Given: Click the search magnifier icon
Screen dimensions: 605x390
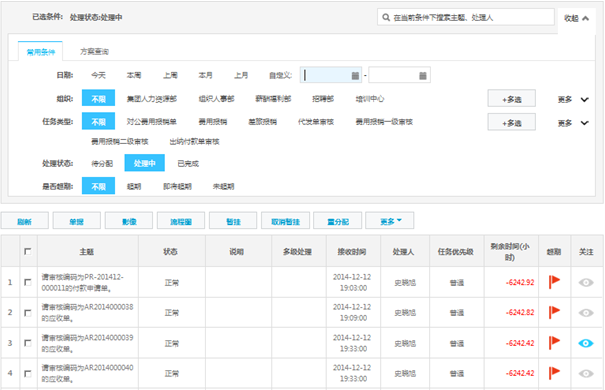Looking at the screenshot, I should pyautogui.click(x=385, y=17).
